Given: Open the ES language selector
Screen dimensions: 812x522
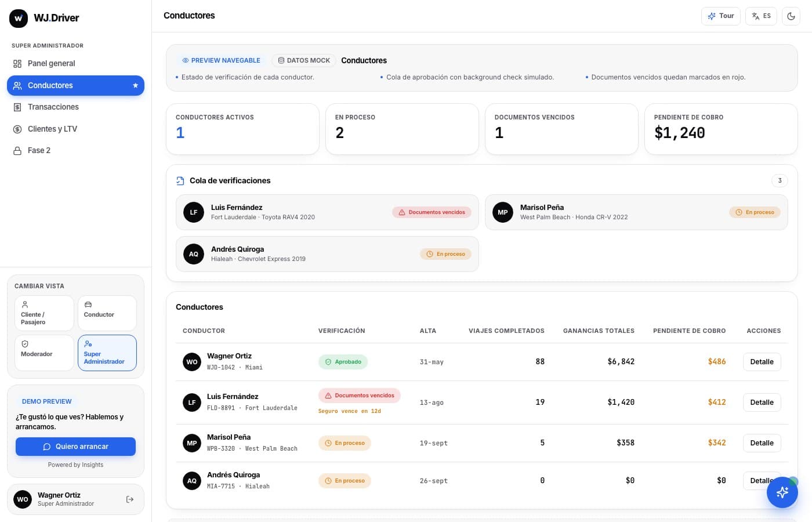Looking at the screenshot, I should [x=761, y=16].
